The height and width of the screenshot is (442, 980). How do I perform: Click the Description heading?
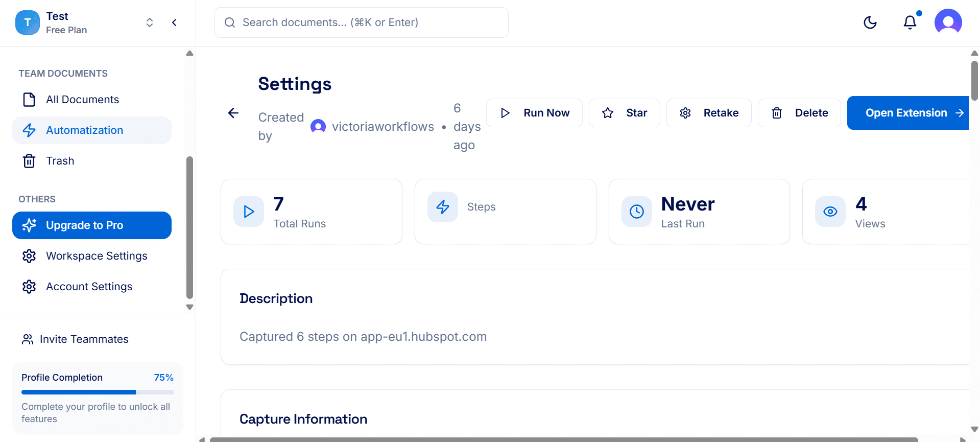(276, 298)
